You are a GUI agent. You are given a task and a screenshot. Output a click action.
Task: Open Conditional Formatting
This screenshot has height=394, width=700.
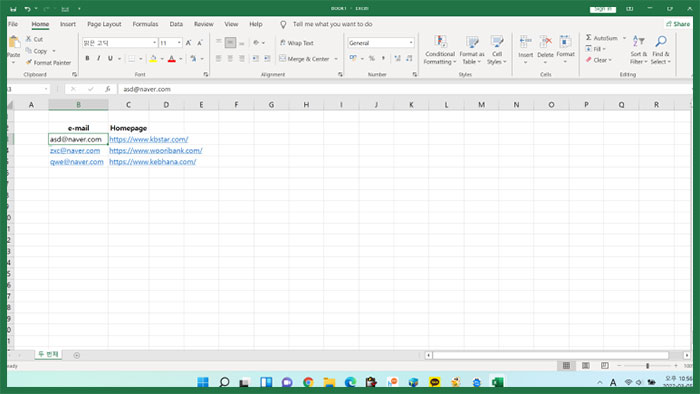[440, 50]
